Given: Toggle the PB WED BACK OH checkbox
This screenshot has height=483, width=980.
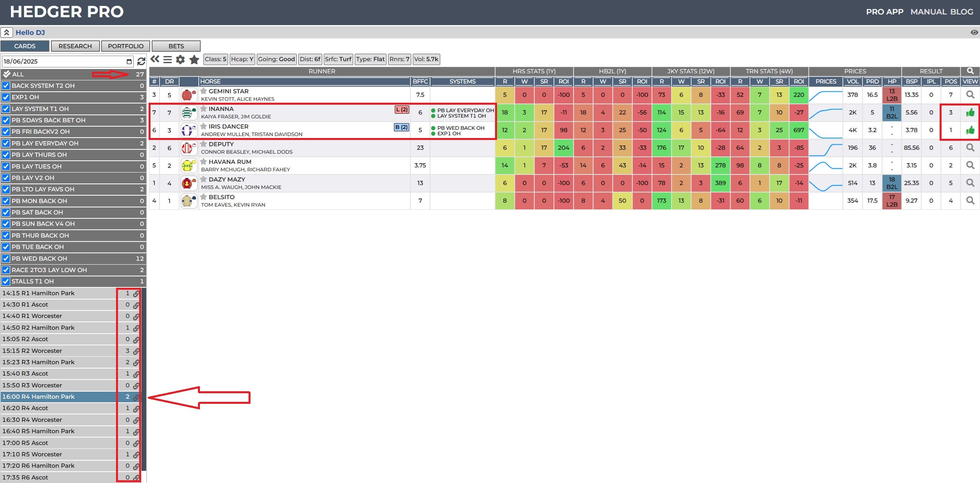Looking at the screenshot, I should pyautogui.click(x=6, y=259).
